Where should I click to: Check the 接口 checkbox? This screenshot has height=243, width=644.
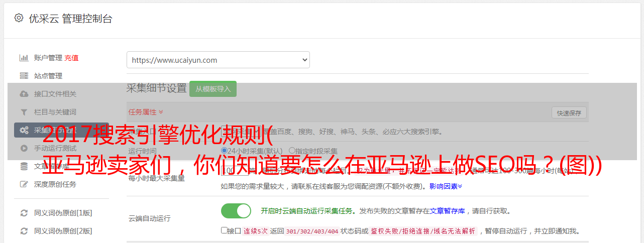click(224, 230)
